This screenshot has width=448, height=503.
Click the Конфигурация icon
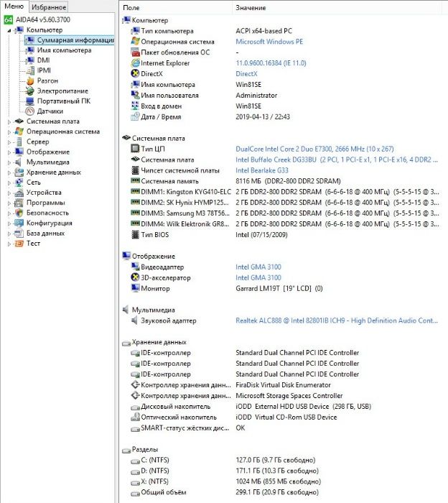[x=19, y=223]
